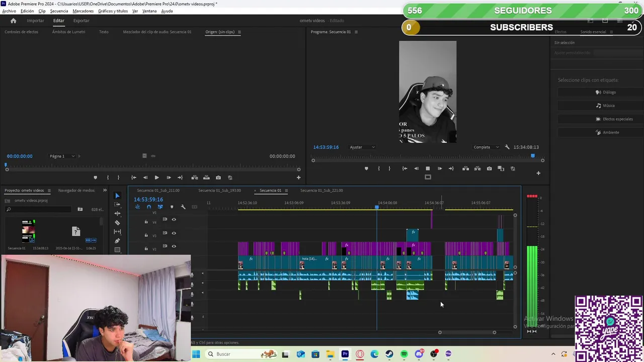Mark Out point in Program monitor
The height and width of the screenshot is (362, 644).
(x=389, y=168)
